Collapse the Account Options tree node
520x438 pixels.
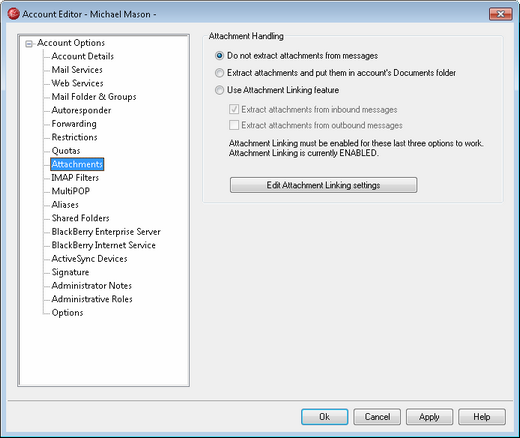[x=29, y=44]
